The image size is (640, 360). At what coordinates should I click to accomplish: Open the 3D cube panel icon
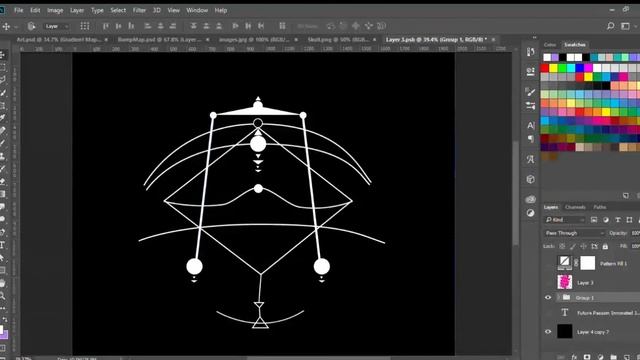pos(530,179)
